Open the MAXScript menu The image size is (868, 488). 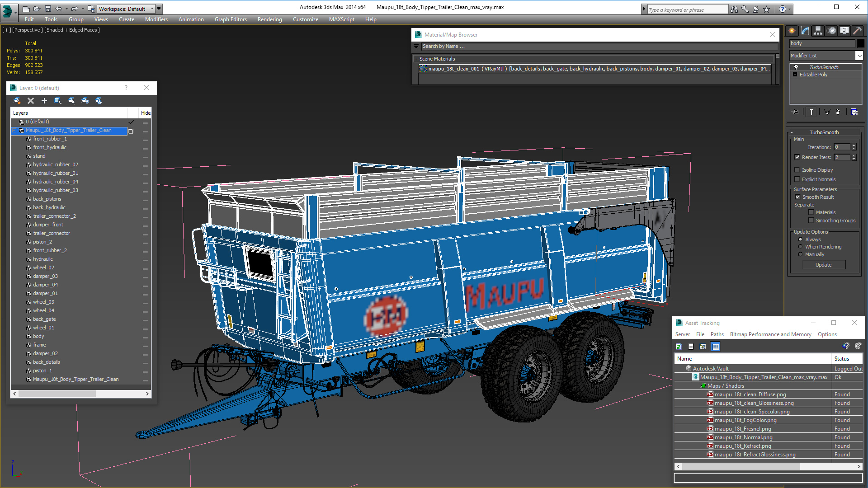pos(342,19)
